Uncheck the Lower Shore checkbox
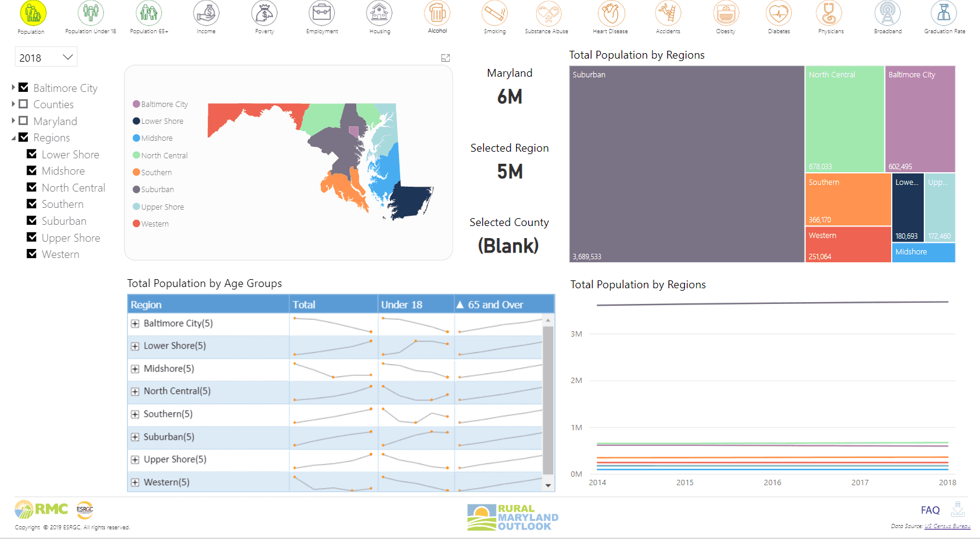 click(31, 154)
